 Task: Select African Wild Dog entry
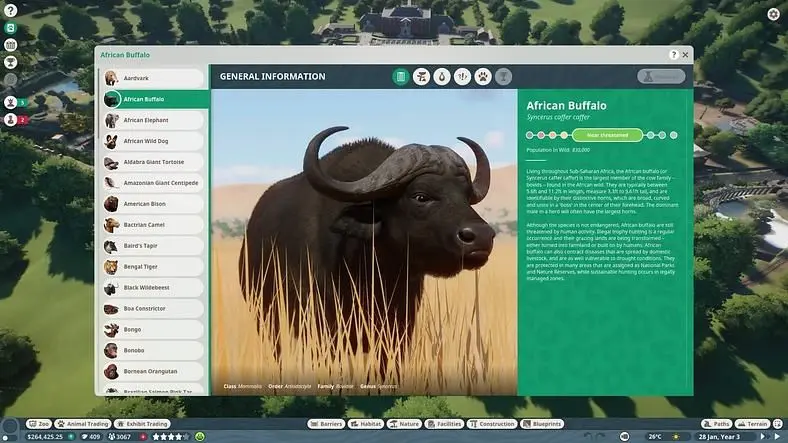(x=153, y=141)
